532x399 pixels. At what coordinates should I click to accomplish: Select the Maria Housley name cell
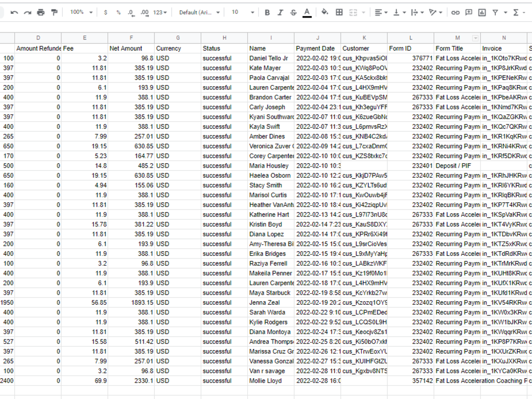click(271, 166)
